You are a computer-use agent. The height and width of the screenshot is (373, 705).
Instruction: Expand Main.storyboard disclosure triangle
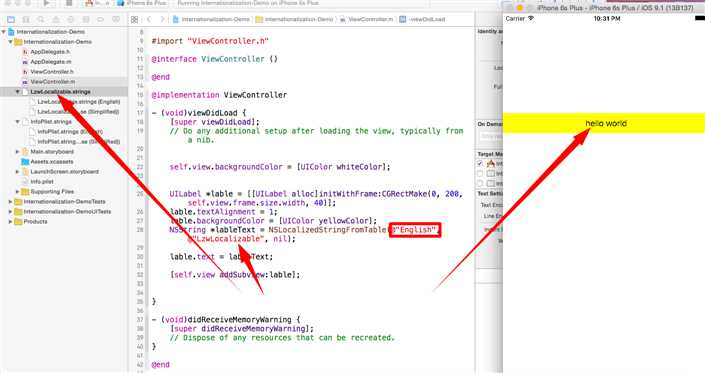click(x=18, y=151)
